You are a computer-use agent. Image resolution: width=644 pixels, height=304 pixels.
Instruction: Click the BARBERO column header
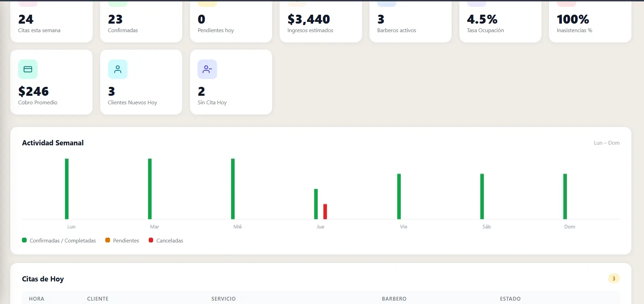[394, 299]
